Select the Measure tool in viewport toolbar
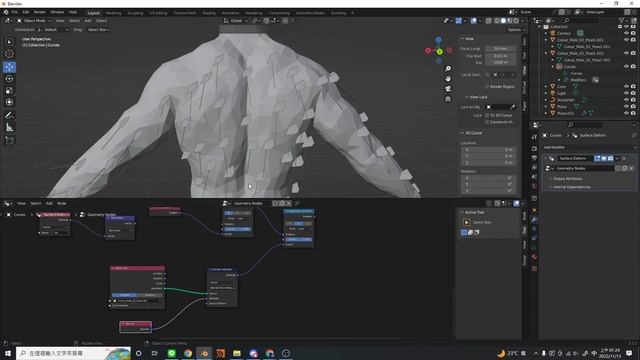 pyautogui.click(x=9, y=128)
